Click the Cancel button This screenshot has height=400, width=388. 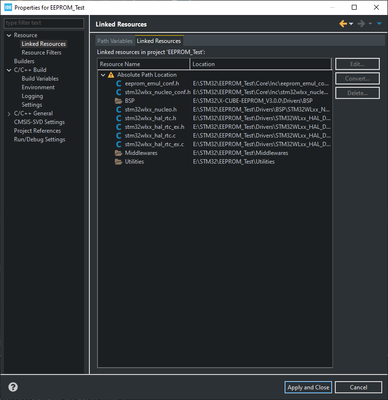[358, 387]
